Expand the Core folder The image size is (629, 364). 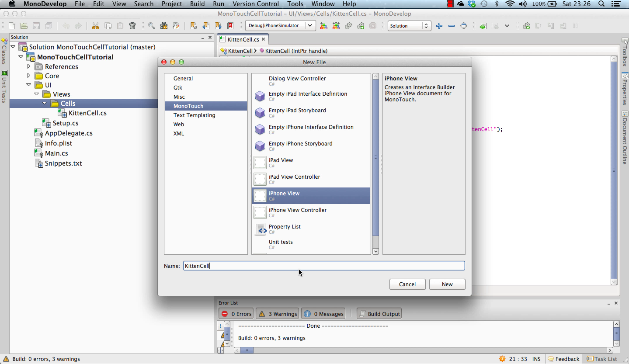click(29, 76)
